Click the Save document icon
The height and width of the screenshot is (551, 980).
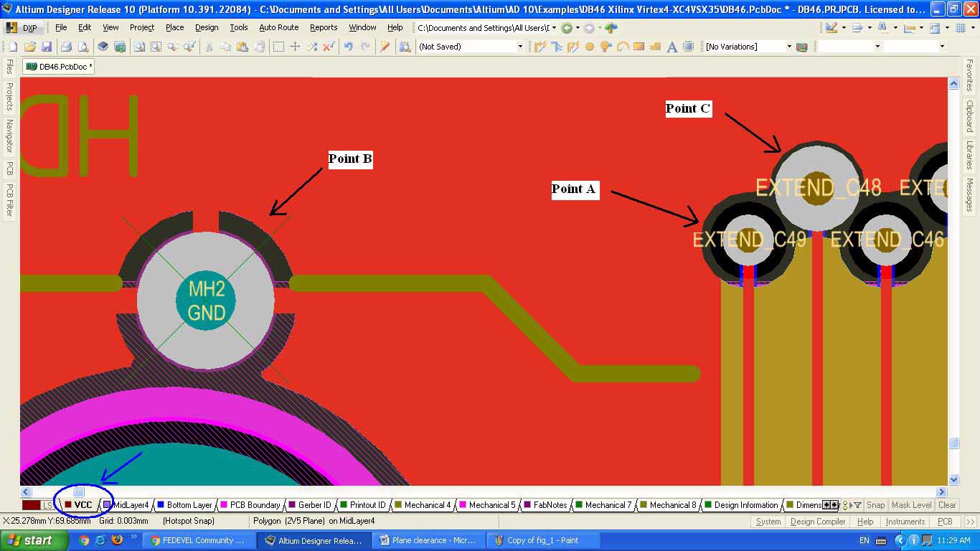pyautogui.click(x=47, y=47)
